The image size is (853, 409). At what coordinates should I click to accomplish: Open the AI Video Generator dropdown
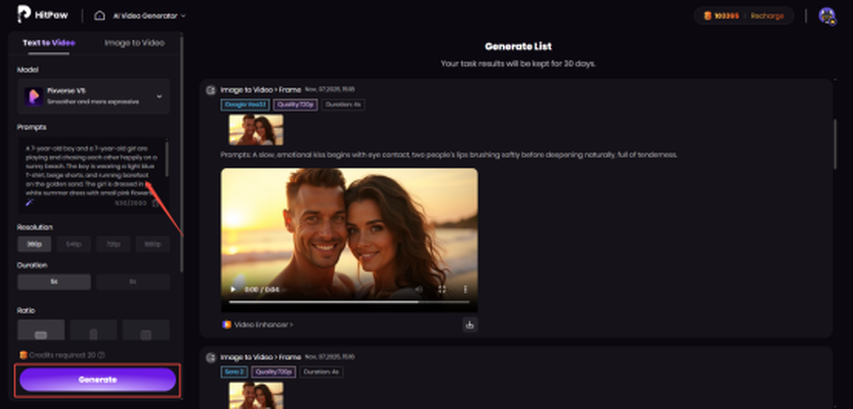click(149, 16)
